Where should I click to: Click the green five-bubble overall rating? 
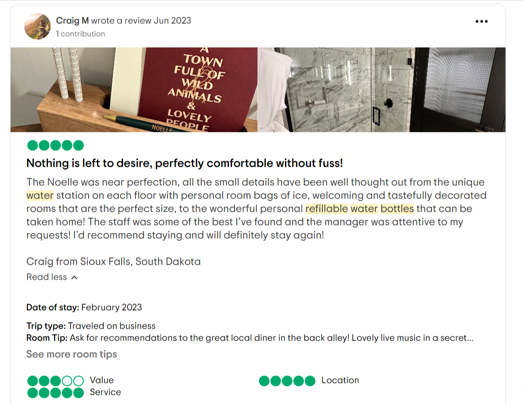[55, 145]
